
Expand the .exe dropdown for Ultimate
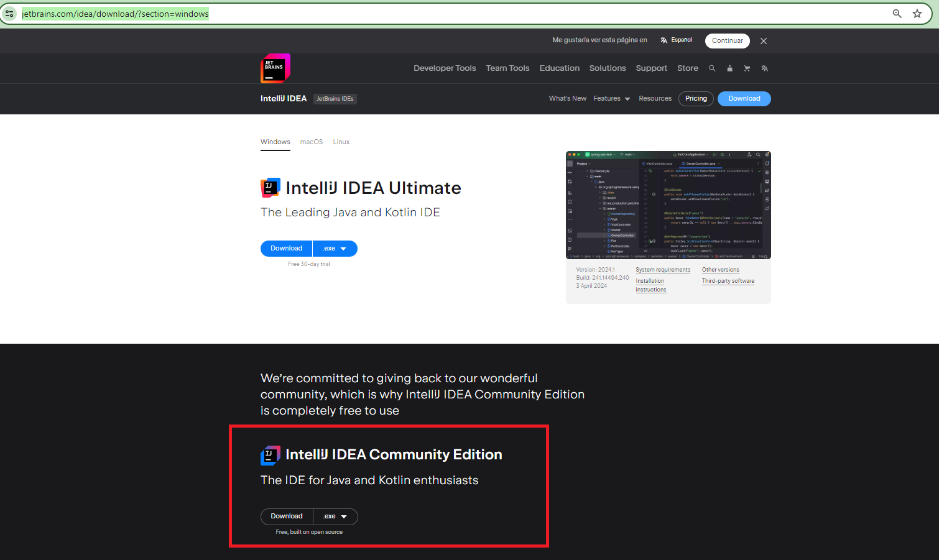click(335, 249)
